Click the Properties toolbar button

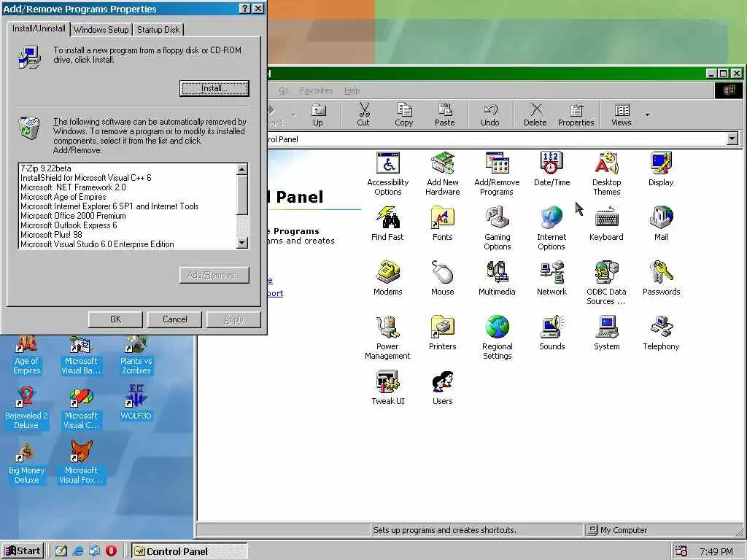click(576, 115)
